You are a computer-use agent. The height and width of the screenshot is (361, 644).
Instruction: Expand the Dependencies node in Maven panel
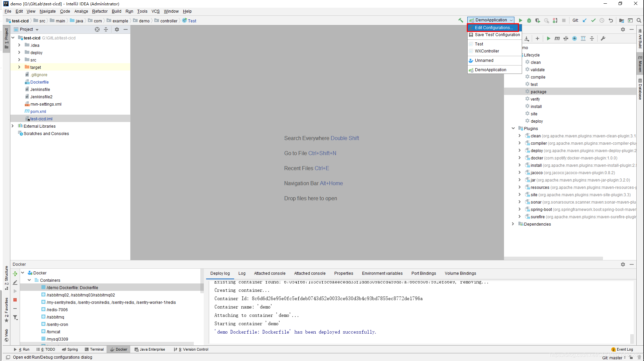[x=513, y=224]
